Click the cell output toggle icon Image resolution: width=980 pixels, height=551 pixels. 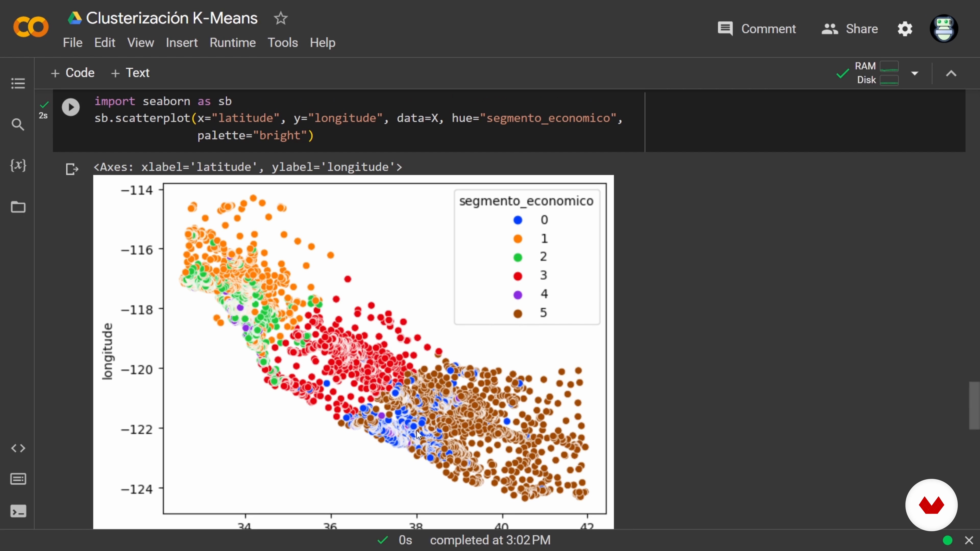(x=72, y=169)
